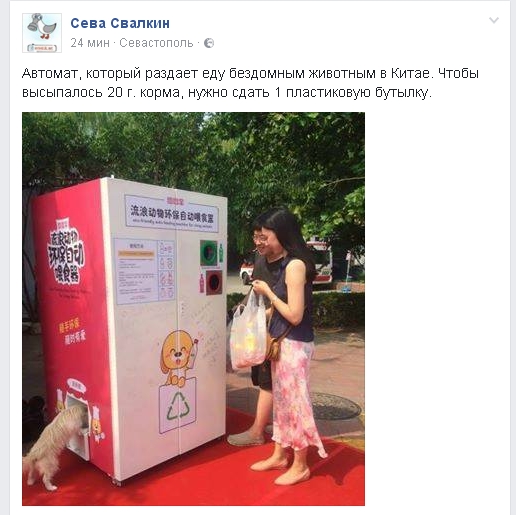
Task: Click the green recycling symbol on the machine
Action: [178, 407]
